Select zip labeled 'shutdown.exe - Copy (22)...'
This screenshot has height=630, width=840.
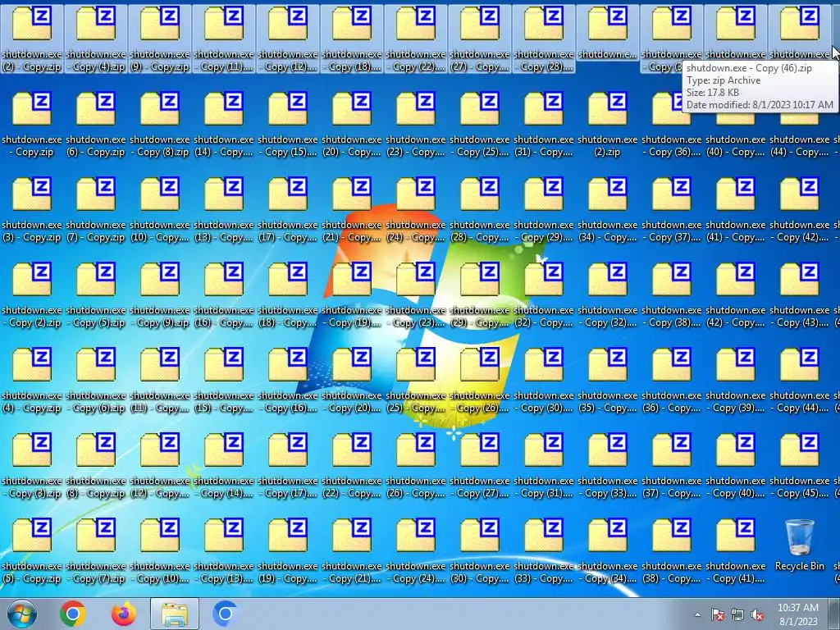click(416, 39)
